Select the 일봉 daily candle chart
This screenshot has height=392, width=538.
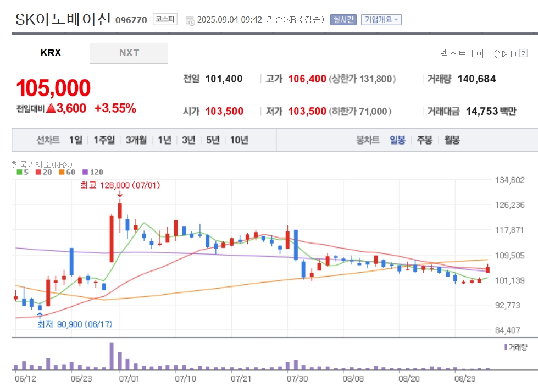point(398,140)
